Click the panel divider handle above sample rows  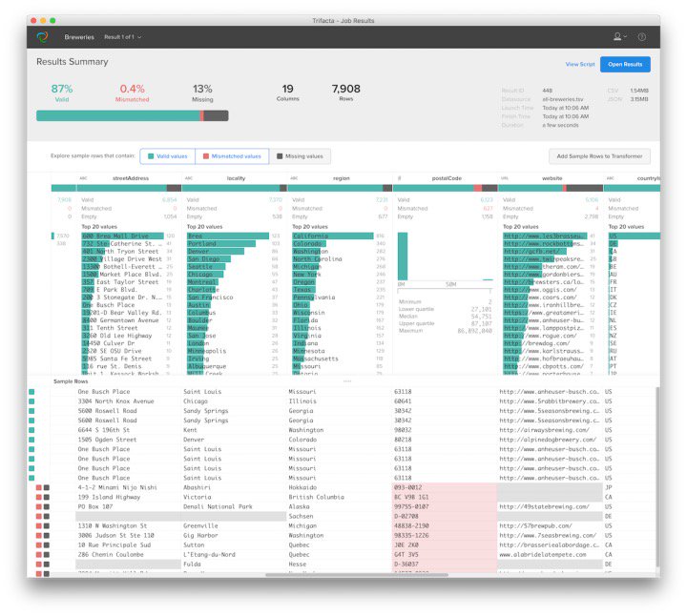(347, 380)
